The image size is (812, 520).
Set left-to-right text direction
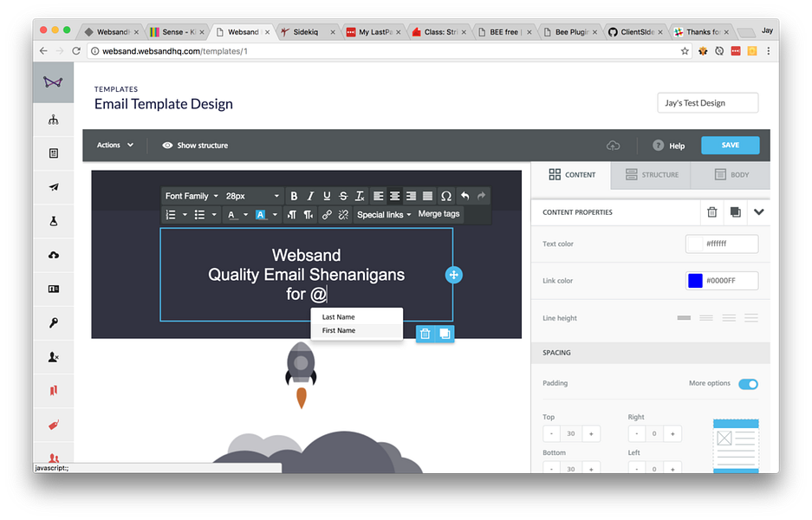coord(292,214)
